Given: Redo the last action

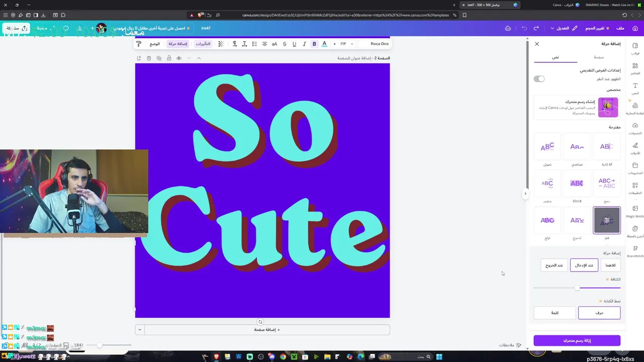Looking at the screenshot, I should point(524,28).
